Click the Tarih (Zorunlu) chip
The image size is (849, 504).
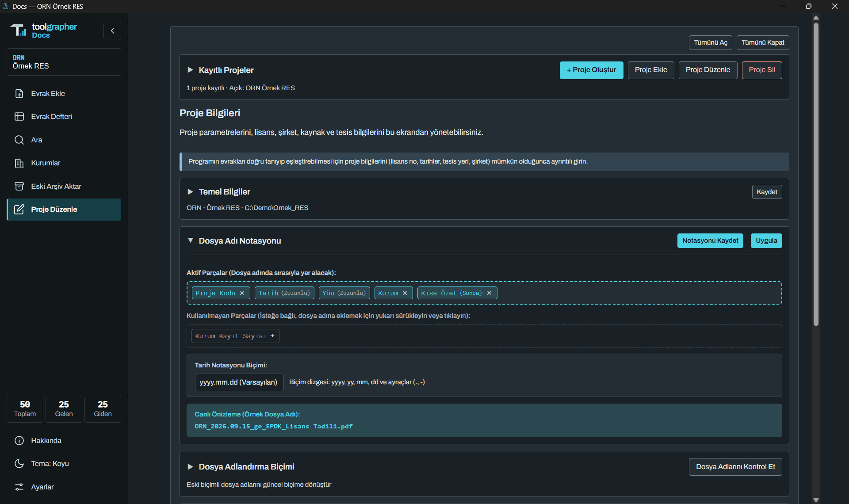pos(284,293)
